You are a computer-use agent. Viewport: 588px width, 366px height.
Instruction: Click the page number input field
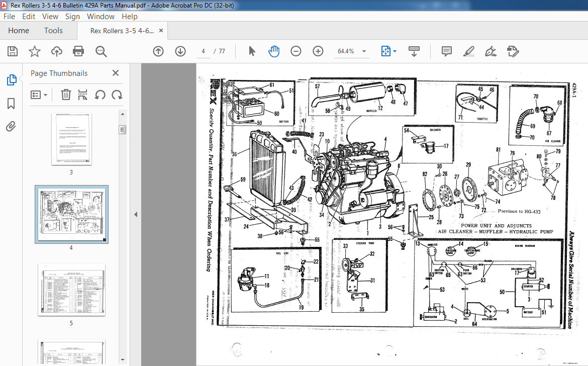(x=203, y=51)
